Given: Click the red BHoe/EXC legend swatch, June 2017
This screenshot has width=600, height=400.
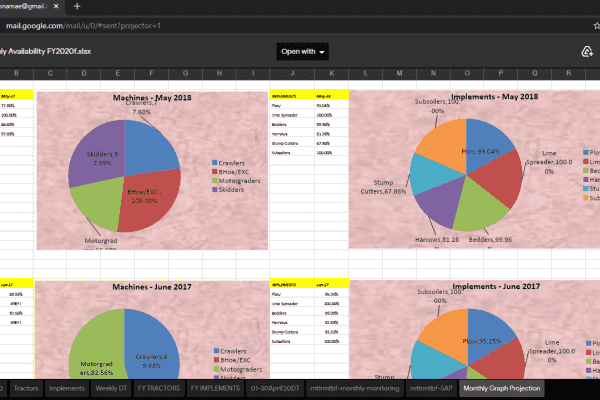Looking at the screenshot, I should (x=217, y=360).
